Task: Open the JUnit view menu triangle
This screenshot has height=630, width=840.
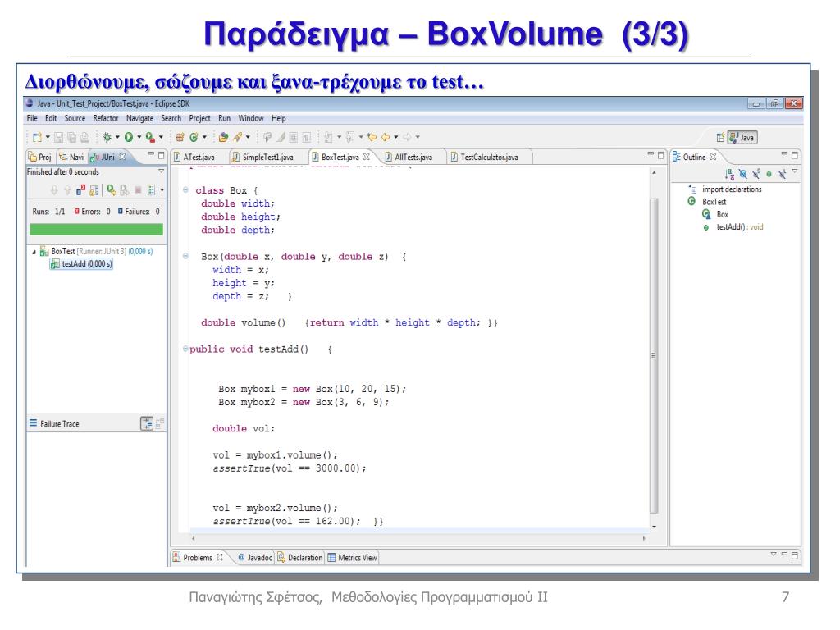Action: click(161, 171)
